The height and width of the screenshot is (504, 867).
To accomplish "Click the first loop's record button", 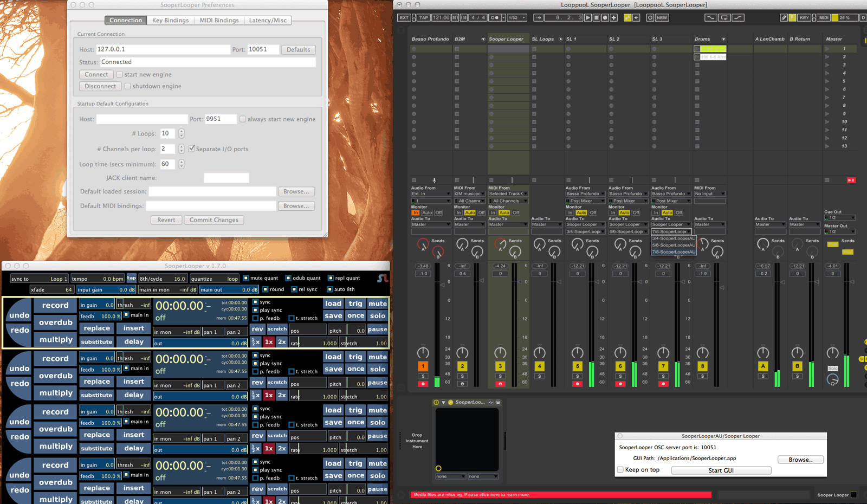I will click(x=55, y=305).
